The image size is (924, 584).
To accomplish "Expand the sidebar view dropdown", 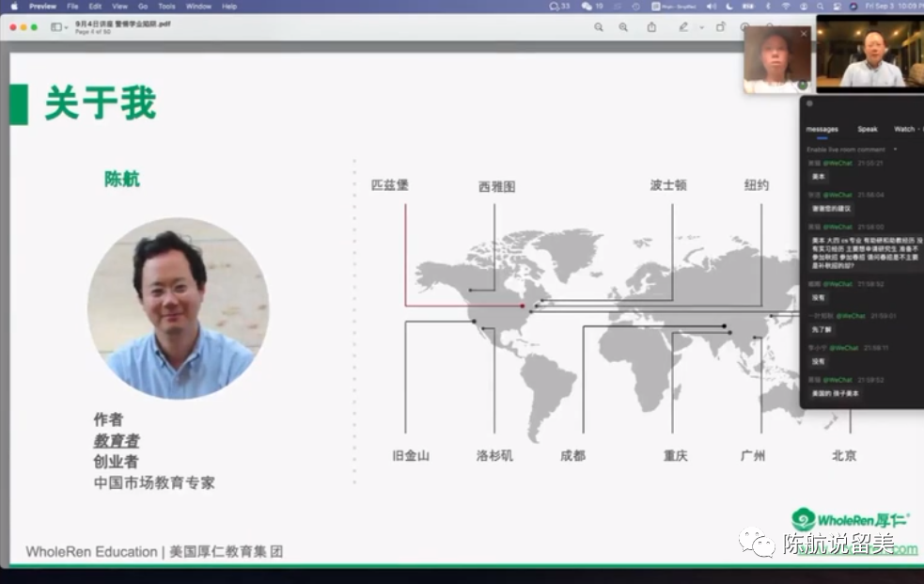I will [x=58, y=27].
